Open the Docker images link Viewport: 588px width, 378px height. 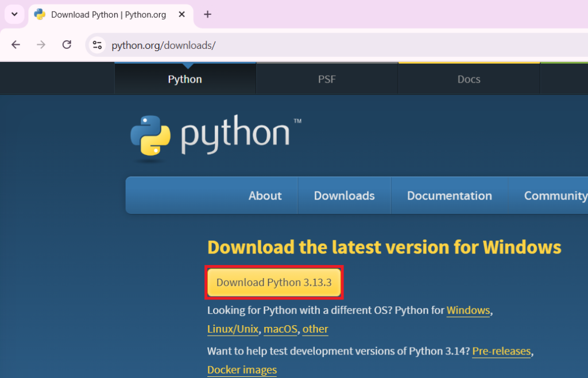[x=242, y=370]
